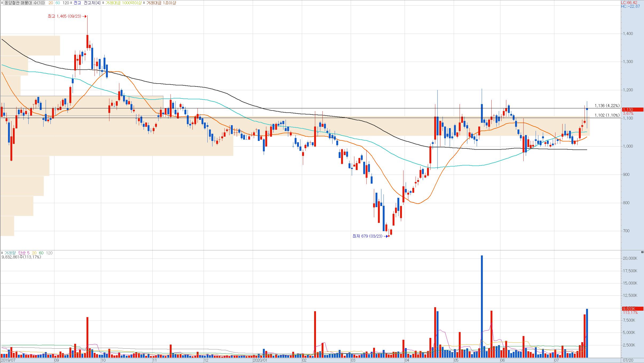The height and width of the screenshot is (363, 644).
Task: Select the cyan 60 moving average label
Action: (57, 3)
